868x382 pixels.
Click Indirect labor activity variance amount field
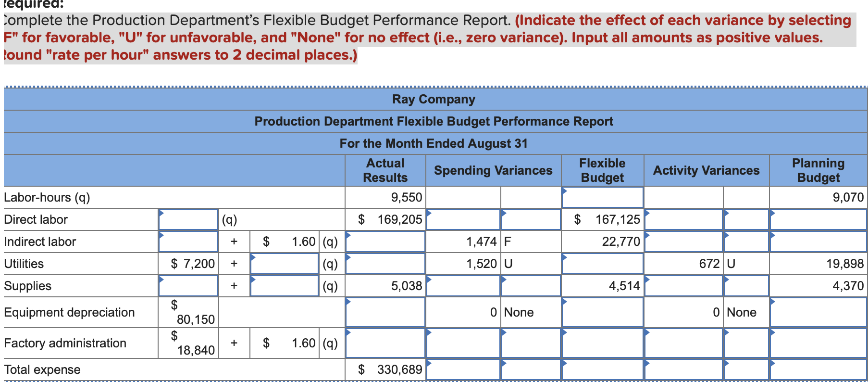point(684,242)
